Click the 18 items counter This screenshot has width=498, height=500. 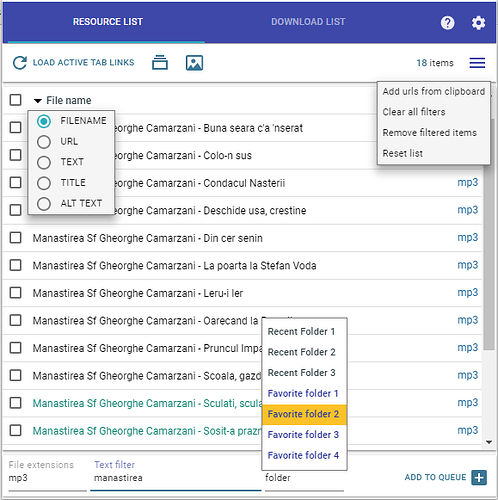(435, 63)
